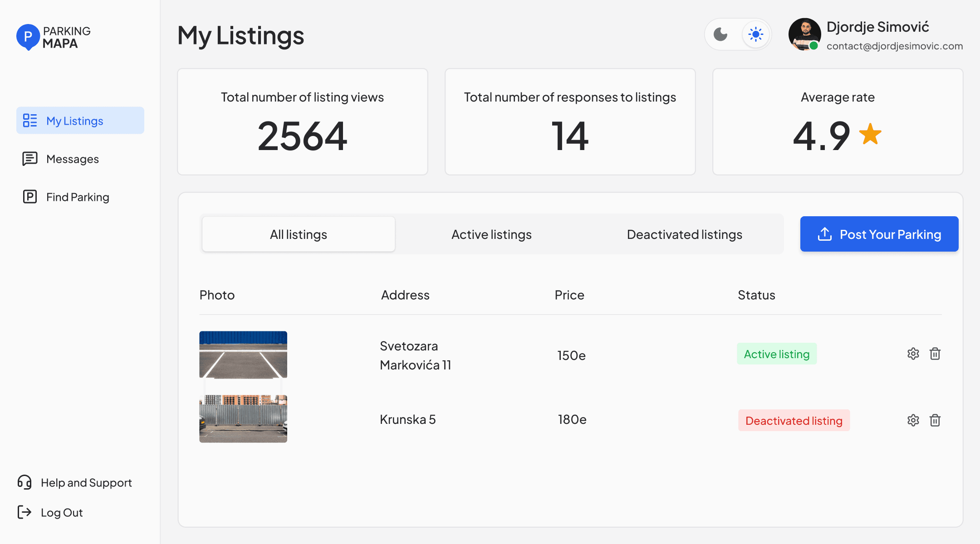980x544 pixels.
Task: Click the Help and Support headset icon
Action: click(x=24, y=482)
